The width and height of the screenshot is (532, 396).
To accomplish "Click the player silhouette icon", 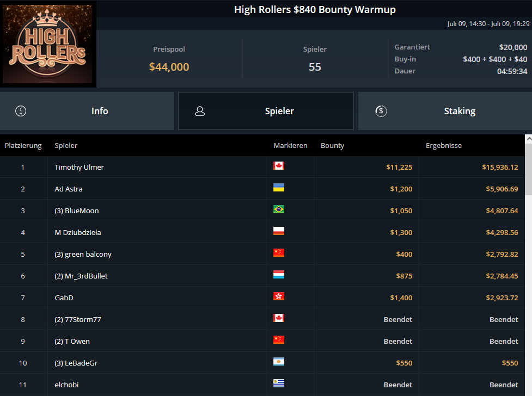I will point(200,111).
